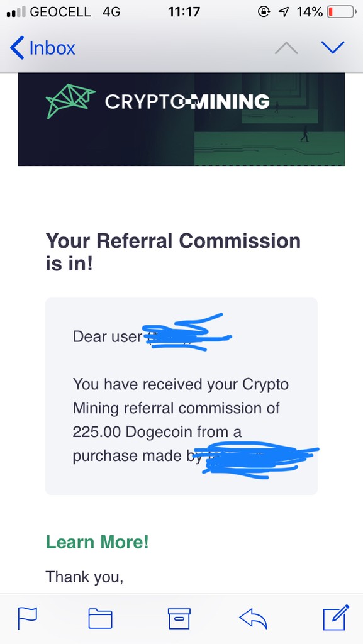Viewport: 363px width, 644px height.
Task: Tap the CRYPTO-MINING logo text
Action: click(x=187, y=101)
